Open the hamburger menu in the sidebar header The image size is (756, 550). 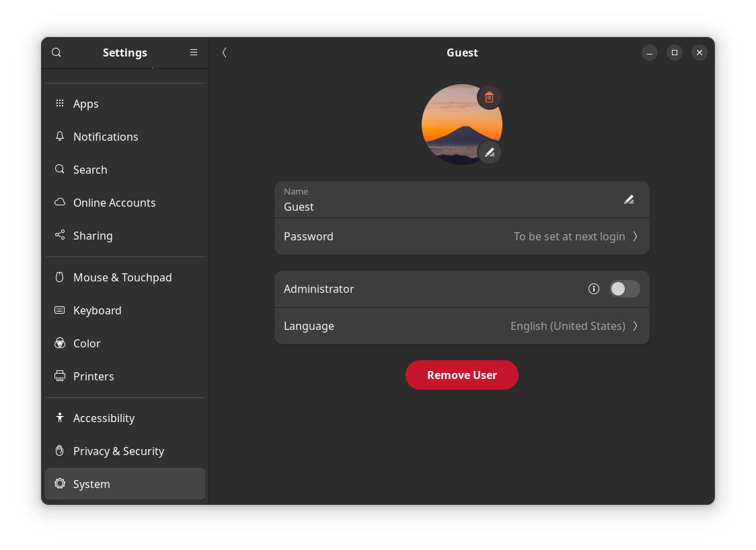194,52
